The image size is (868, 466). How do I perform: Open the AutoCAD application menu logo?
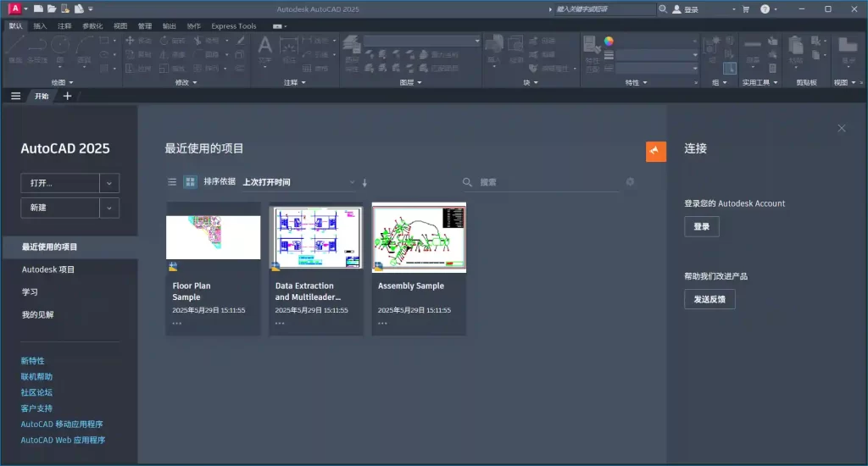tap(15, 8)
